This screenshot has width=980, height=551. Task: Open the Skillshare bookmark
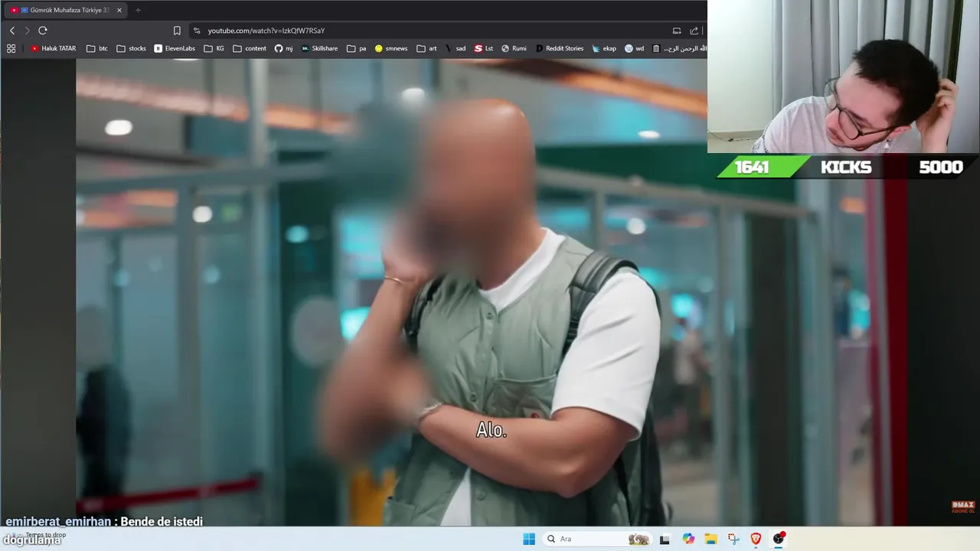click(319, 48)
